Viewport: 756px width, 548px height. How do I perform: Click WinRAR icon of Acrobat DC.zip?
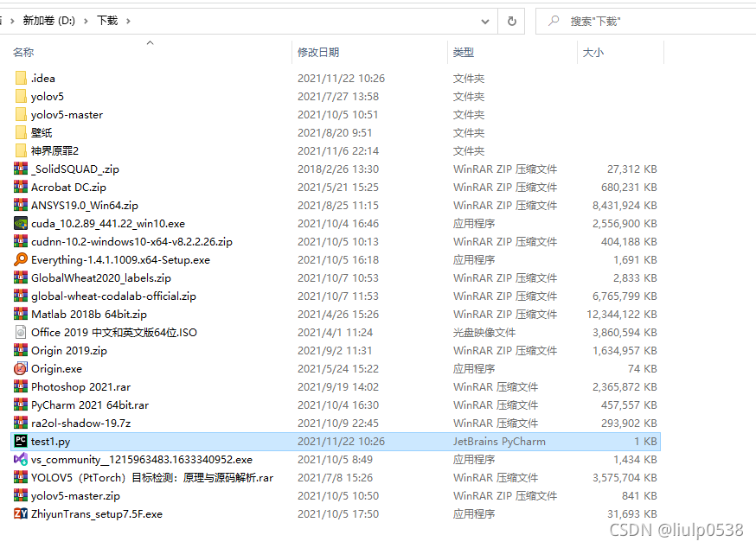[x=21, y=187]
